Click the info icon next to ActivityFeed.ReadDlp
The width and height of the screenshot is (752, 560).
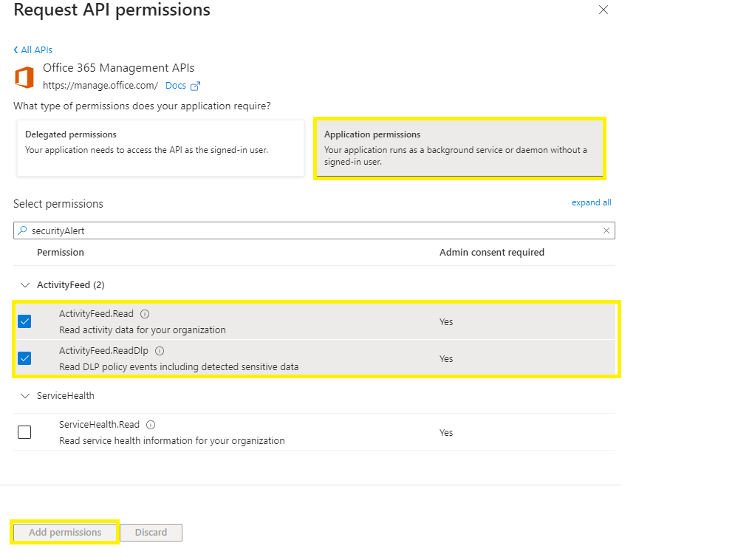[x=159, y=350]
